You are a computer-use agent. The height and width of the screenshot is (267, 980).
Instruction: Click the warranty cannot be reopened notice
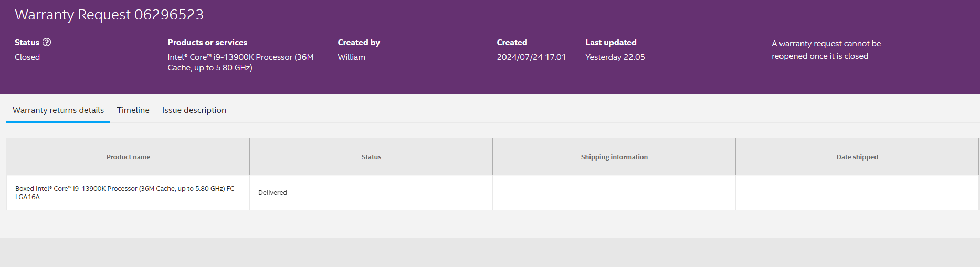tap(826, 50)
